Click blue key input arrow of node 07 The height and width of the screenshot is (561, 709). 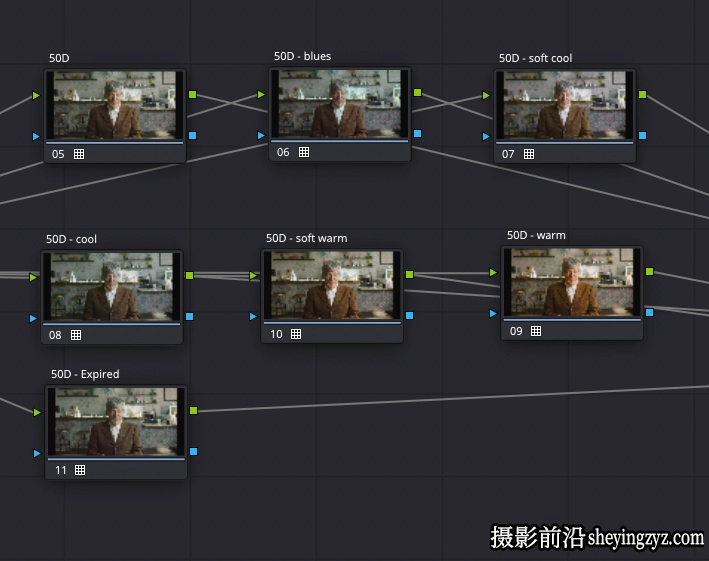pos(486,136)
